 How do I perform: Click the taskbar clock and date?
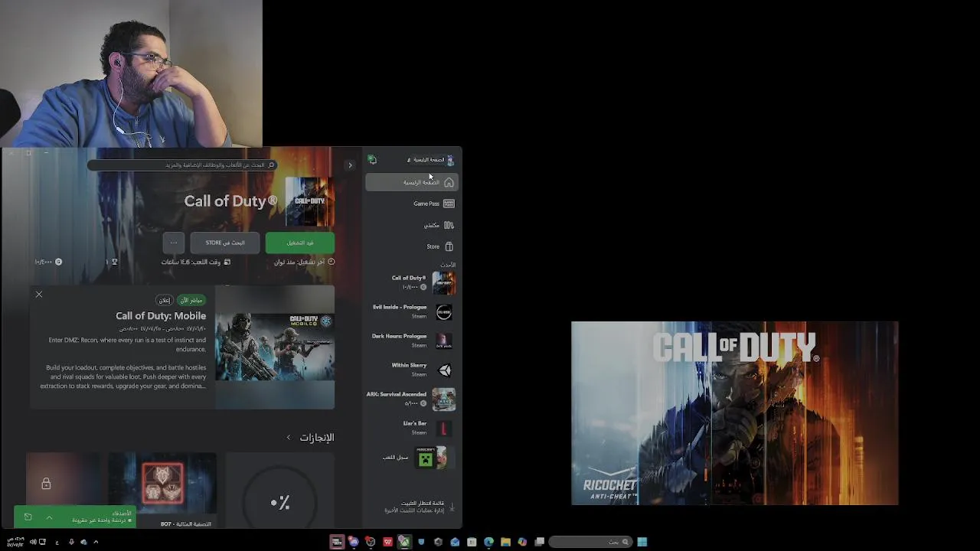pos(15,542)
